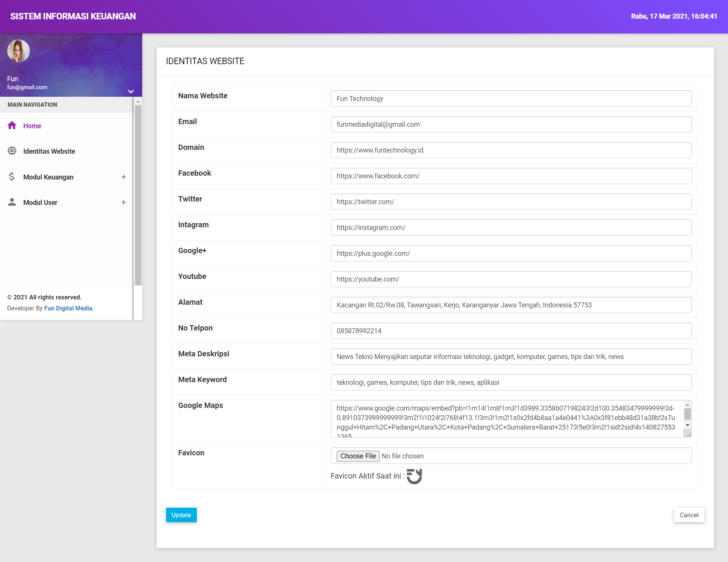Focus the Nama Website input field
The height and width of the screenshot is (562, 728).
click(511, 99)
